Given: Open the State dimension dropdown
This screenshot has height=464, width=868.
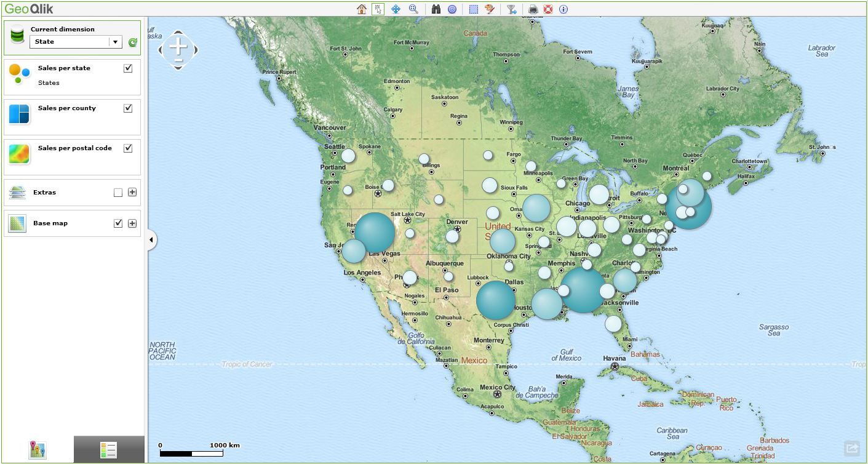Looking at the screenshot, I should (115, 42).
